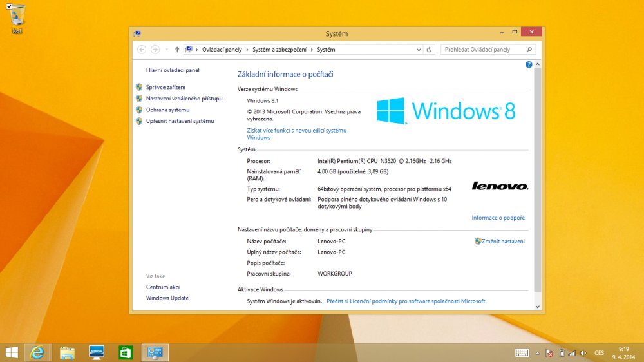Click the Windows 8.1 version text
The width and height of the screenshot is (644, 362).
(263, 100)
